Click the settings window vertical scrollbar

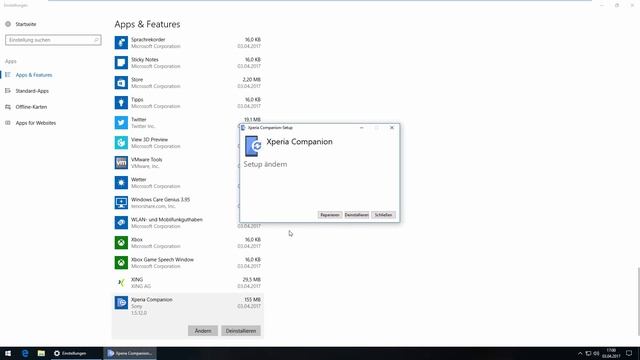[x=638, y=301]
